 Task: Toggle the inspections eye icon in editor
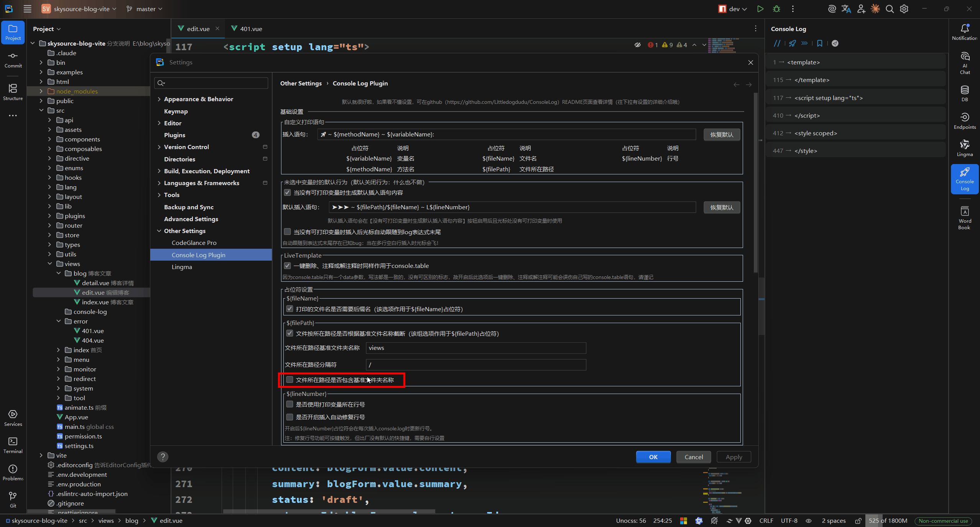pyautogui.click(x=637, y=45)
